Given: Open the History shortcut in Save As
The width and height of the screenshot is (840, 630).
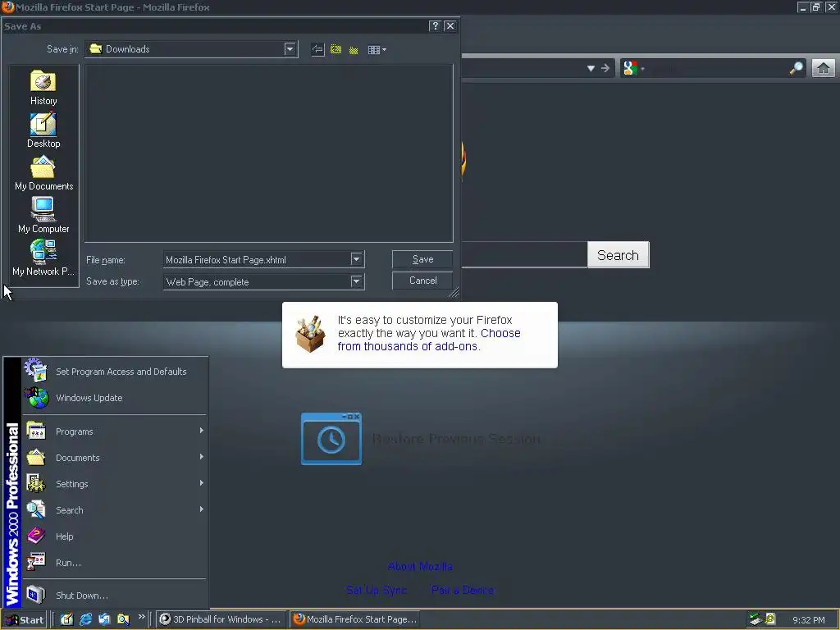Looking at the screenshot, I should pos(43,88).
